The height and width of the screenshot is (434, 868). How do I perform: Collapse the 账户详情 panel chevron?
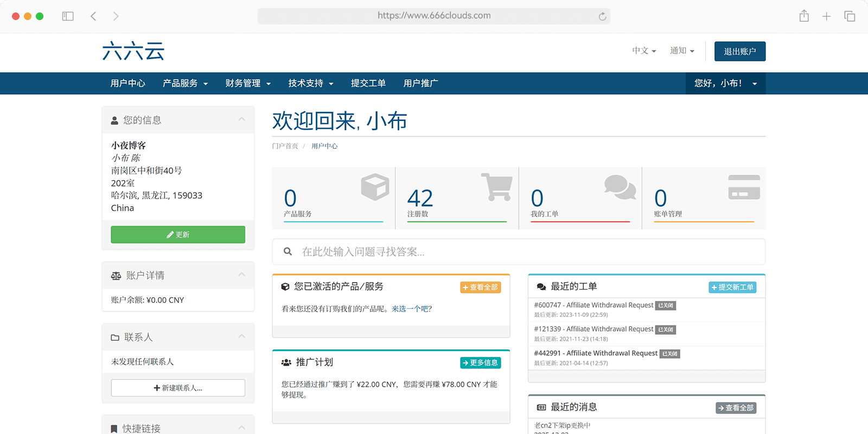(241, 275)
